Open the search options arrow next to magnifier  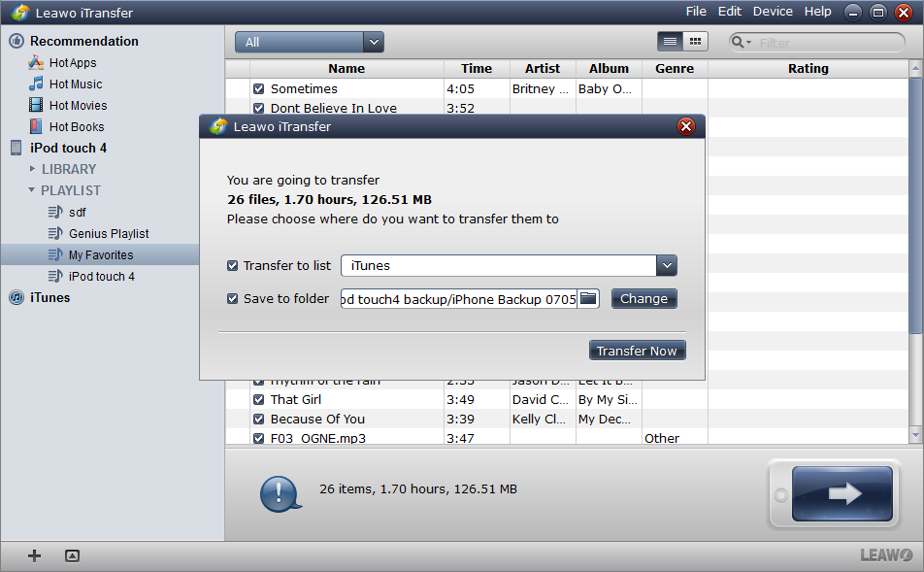[x=749, y=43]
